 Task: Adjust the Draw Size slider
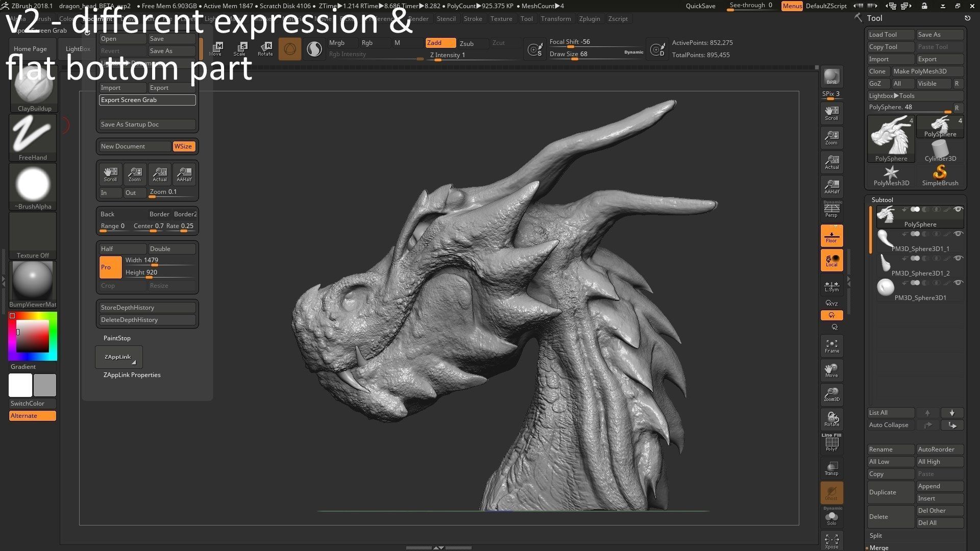coord(596,54)
